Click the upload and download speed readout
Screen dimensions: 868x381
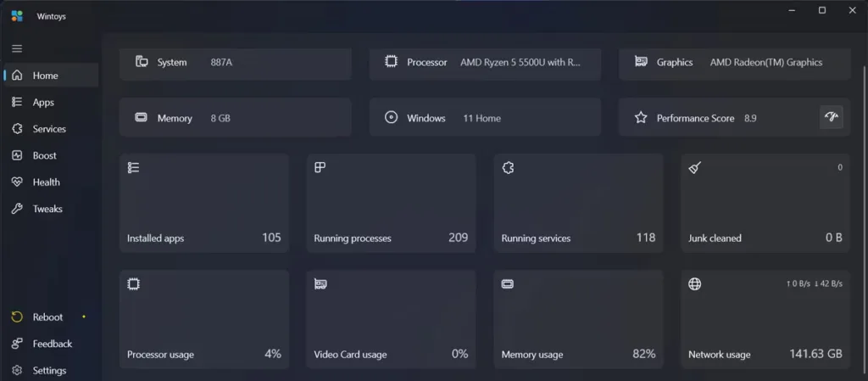coord(815,283)
